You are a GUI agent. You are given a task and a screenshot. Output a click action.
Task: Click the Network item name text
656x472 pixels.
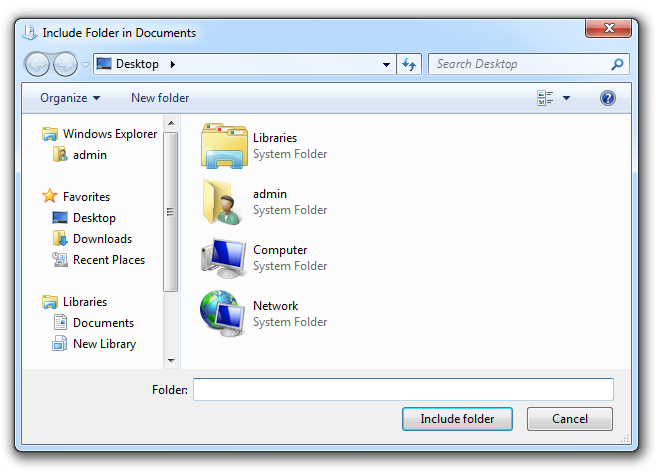pos(275,306)
